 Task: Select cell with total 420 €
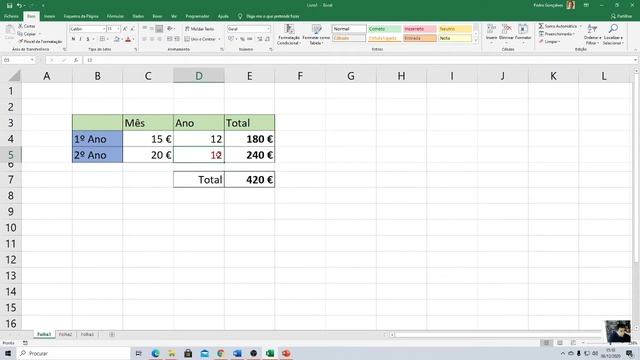pyautogui.click(x=249, y=180)
